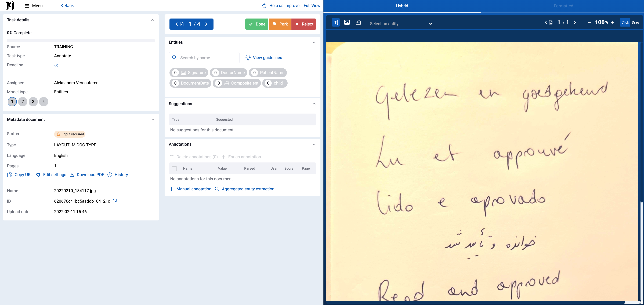Viewport: 644px width, 305px height.
Task: Zoom out with the minus icon
Action: click(x=589, y=23)
